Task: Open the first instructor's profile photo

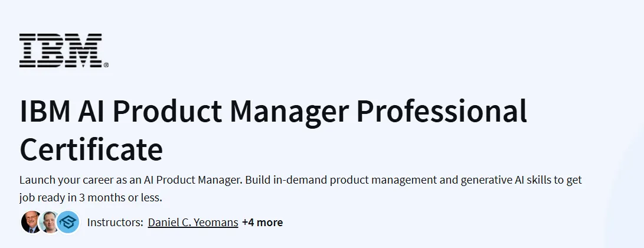Action: pos(31,223)
